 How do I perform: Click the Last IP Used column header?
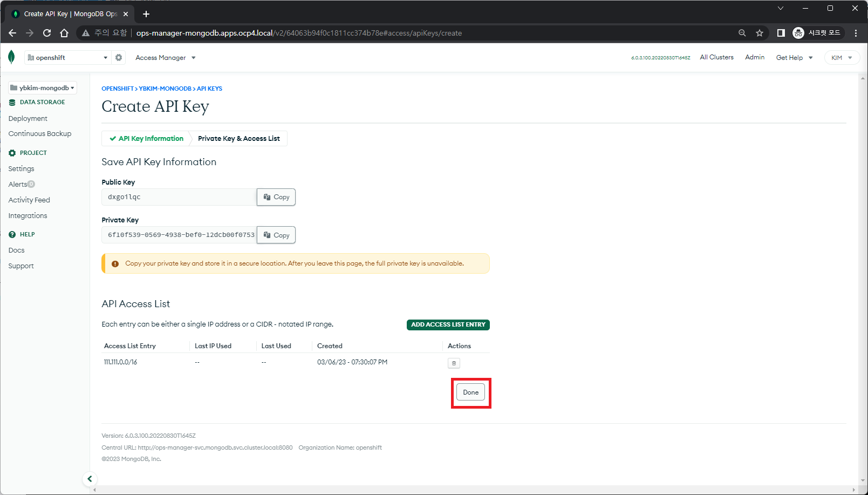point(213,346)
